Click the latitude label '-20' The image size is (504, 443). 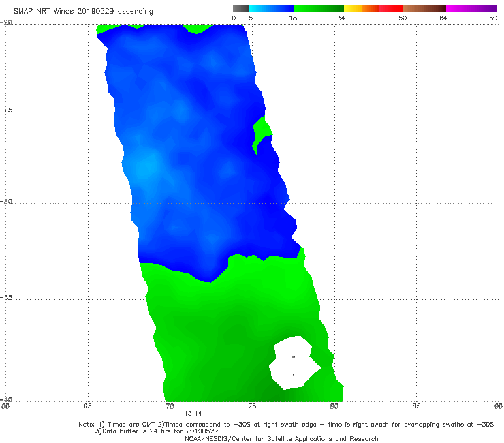point(6,22)
